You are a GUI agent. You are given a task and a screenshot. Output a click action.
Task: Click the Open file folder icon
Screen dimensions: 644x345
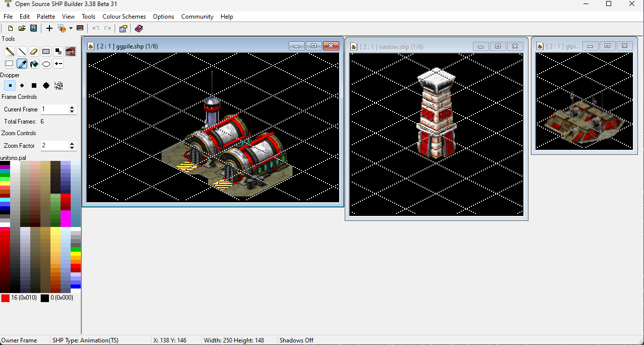[x=22, y=28]
